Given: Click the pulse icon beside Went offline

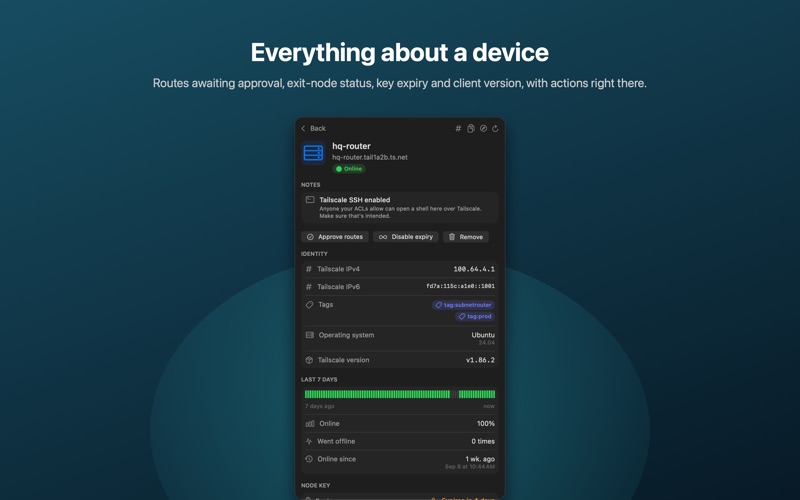Looking at the screenshot, I should 309,441.
